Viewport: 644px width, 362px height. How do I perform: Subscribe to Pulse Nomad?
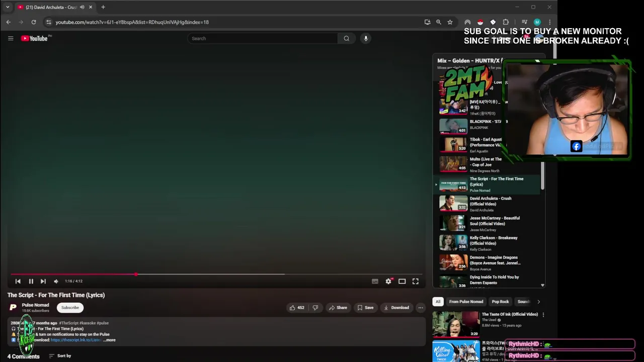70,308
